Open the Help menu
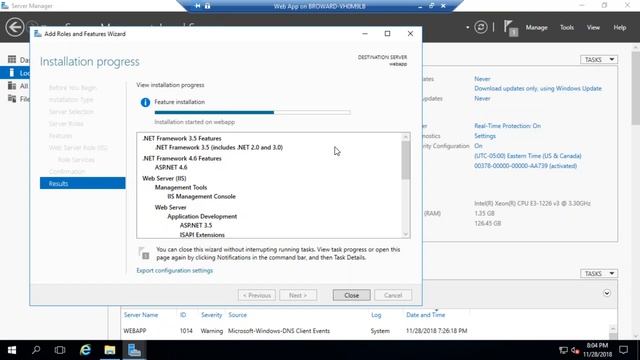Screen dimensions: 640x360 tap(620, 27)
